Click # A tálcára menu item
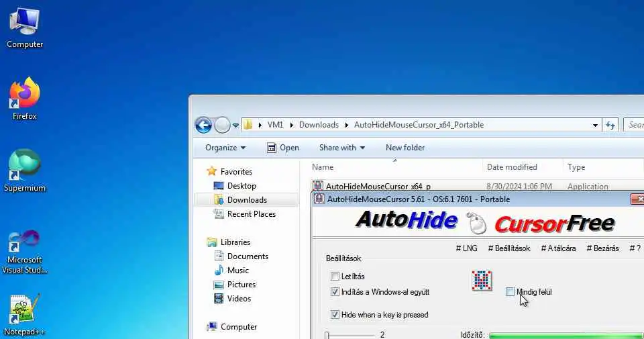This screenshot has height=339, width=644. [x=558, y=248]
